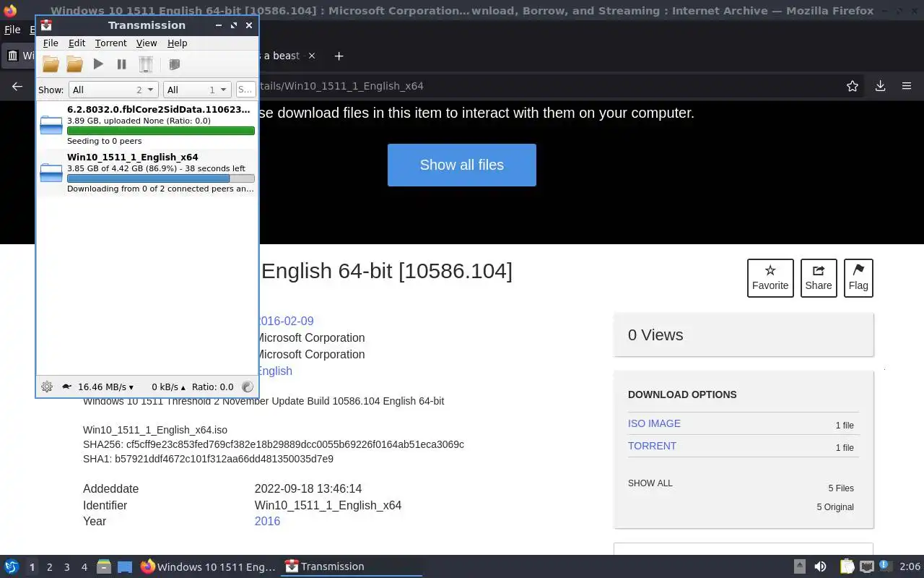Image resolution: width=924 pixels, height=578 pixels.
Task: Switch to workspace 3
Action: click(x=66, y=567)
